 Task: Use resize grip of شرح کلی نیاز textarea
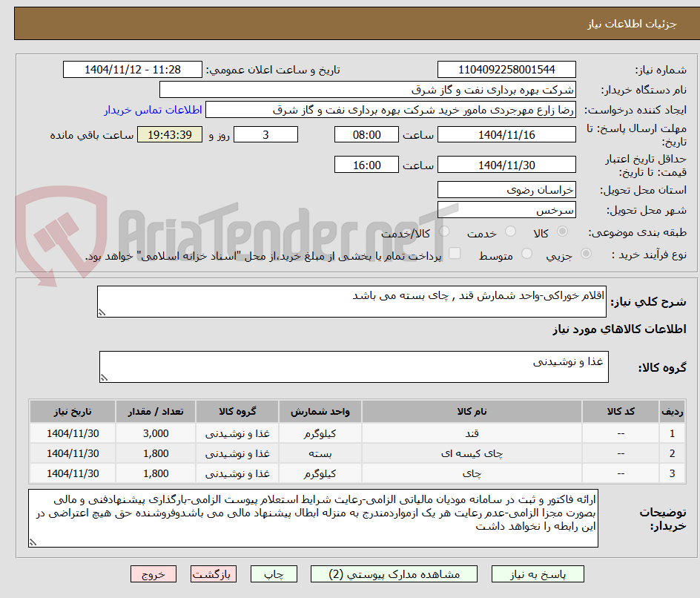[102, 312]
